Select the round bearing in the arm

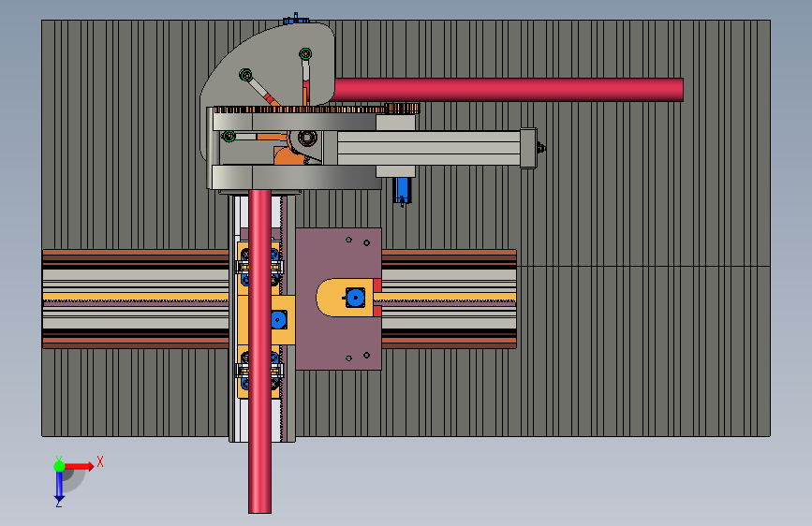coord(307,138)
